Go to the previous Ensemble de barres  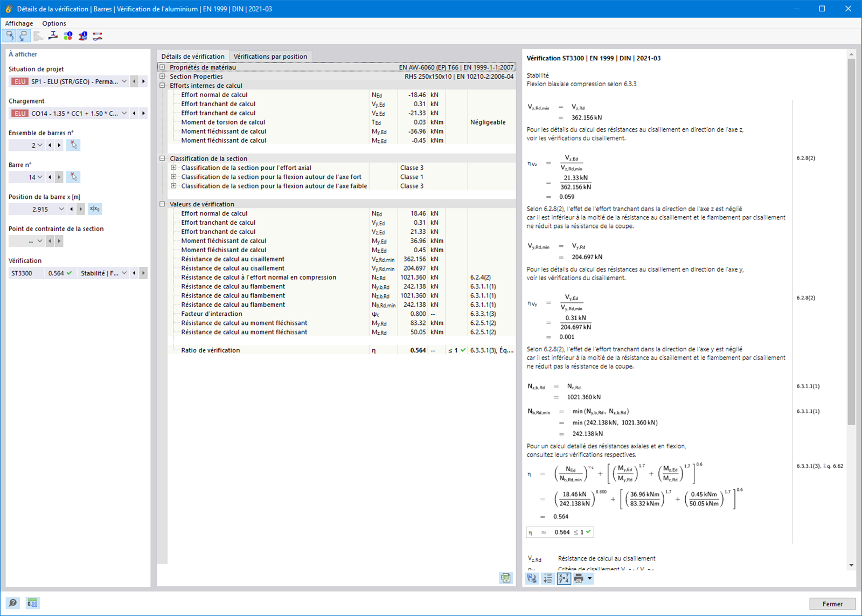[50, 145]
